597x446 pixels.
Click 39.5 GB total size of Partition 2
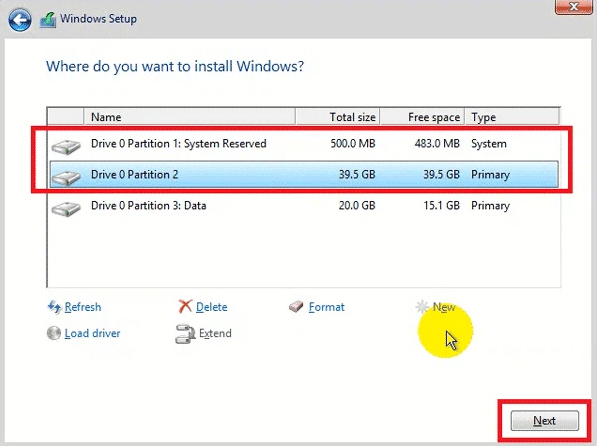[357, 174]
